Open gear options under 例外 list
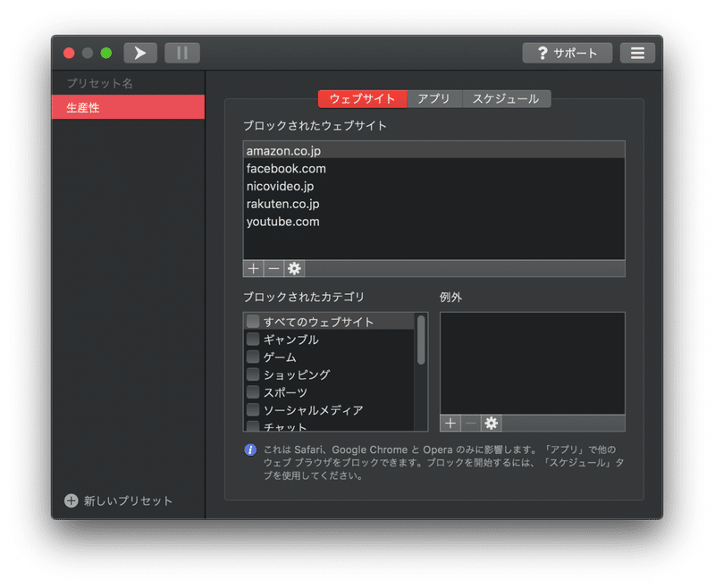Image resolution: width=715 pixels, height=588 pixels. point(491,423)
